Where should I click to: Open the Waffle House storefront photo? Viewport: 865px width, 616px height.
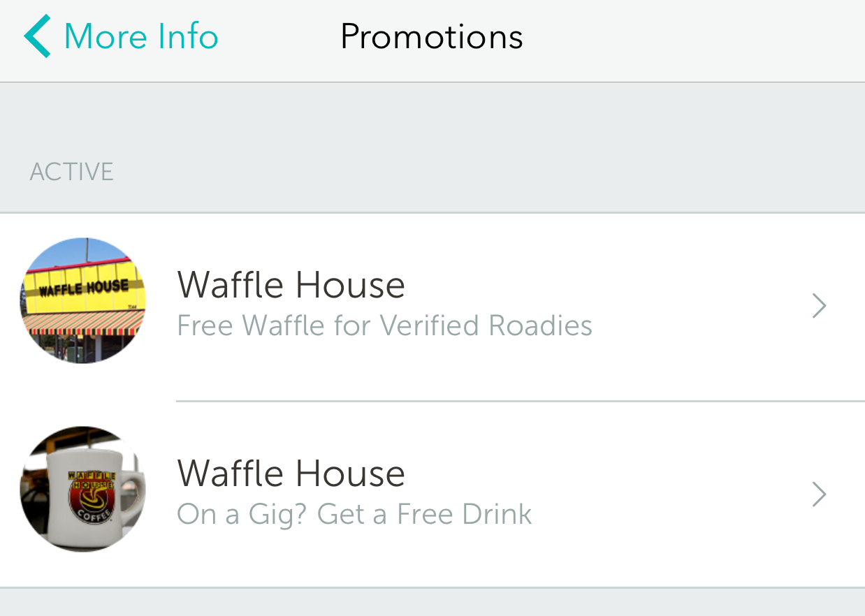(x=82, y=300)
